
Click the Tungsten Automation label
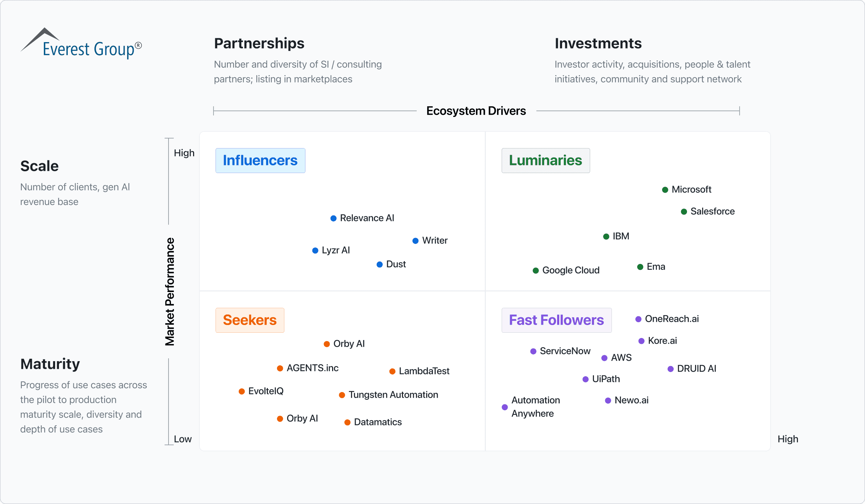pos(393,395)
